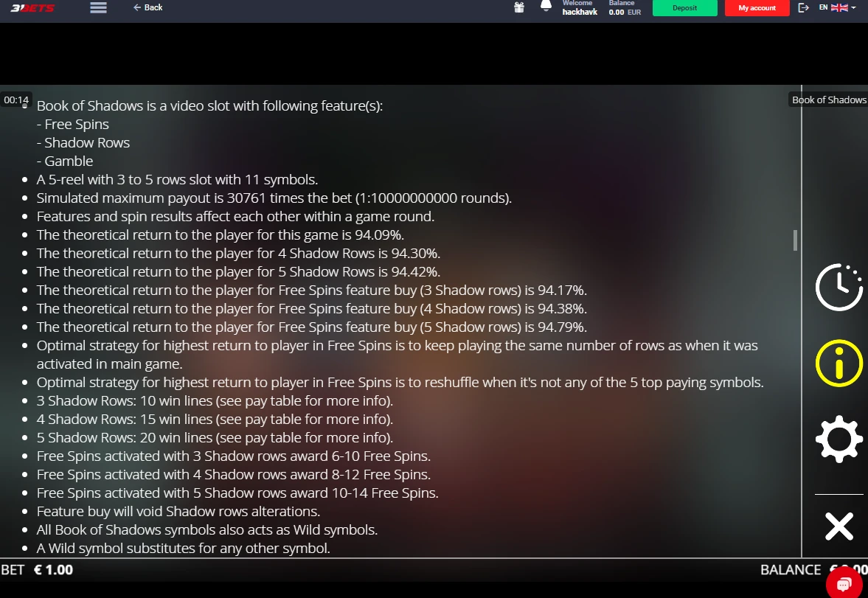Click the Book of Shadows title label

pyautogui.click(x=829, y=100)
